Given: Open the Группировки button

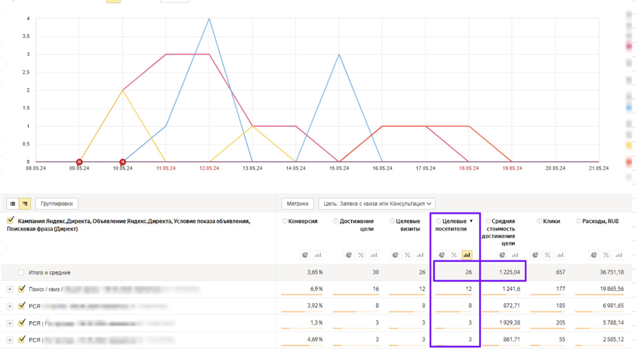Looking at the screenshot, I should [x=57, y=204].
